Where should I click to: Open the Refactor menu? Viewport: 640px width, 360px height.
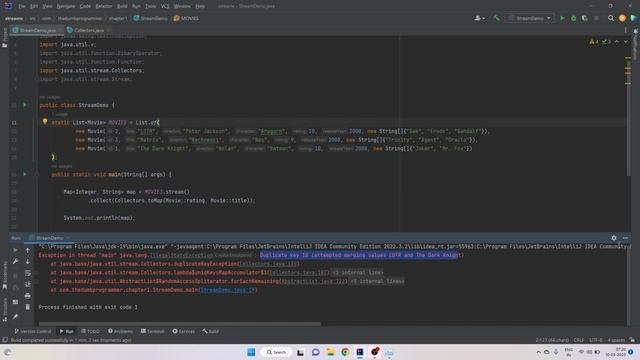[104, 6]
